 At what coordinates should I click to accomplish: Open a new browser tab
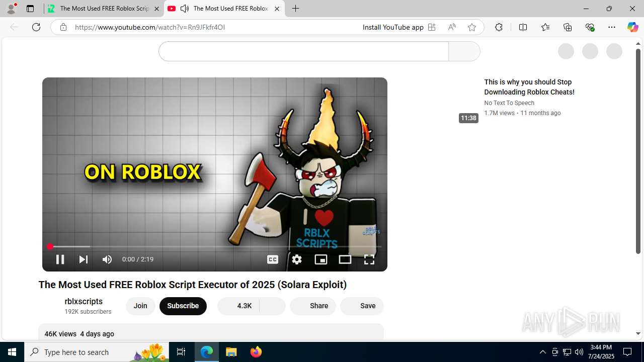click(x=296, y=9)
